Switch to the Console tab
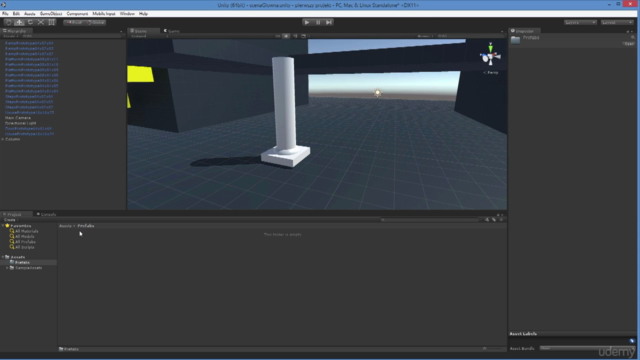Viewport: 640px width, 360px height. coord(46,214)
